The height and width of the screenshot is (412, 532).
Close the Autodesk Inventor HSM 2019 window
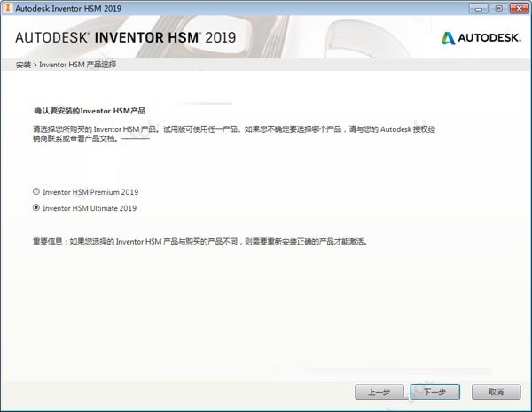coord(519,8)
